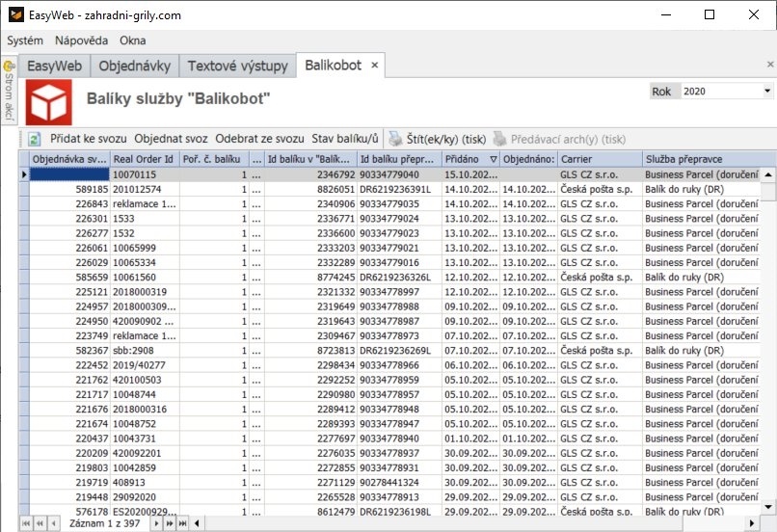Open the Okna menu
The image size is (777, 532).
(x=133, y=40)
